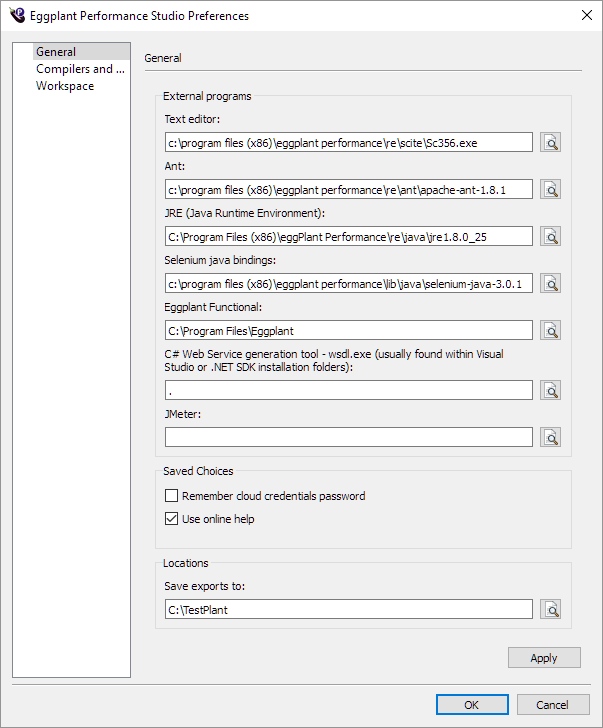
Task: Browse for Save exports to folder
Action: (x=550, y=609)
